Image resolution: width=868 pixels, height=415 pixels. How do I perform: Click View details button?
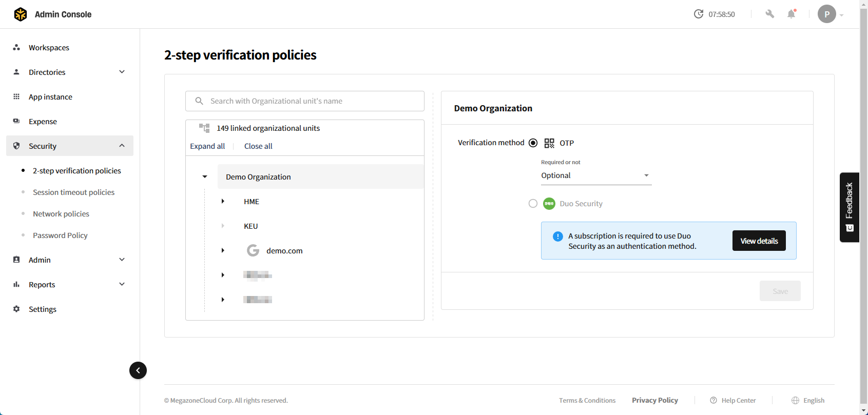click(x=759, y=241)
